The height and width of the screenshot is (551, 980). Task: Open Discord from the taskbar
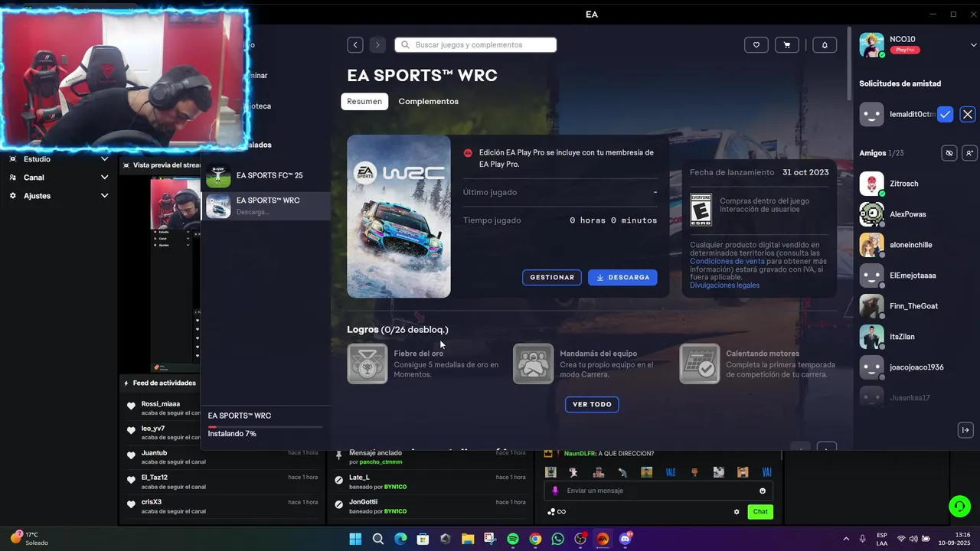tap(626, 539)
